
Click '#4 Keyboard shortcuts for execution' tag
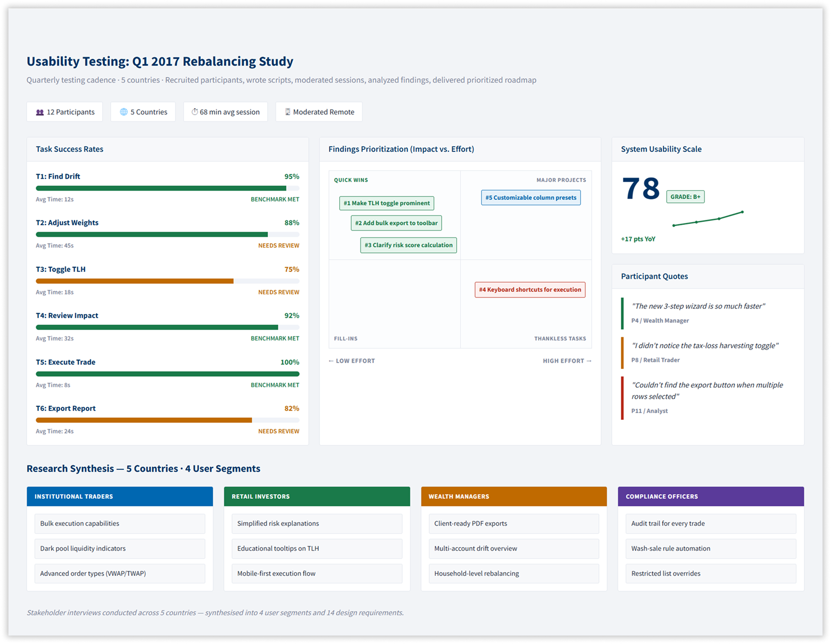(x=530, y=290)
